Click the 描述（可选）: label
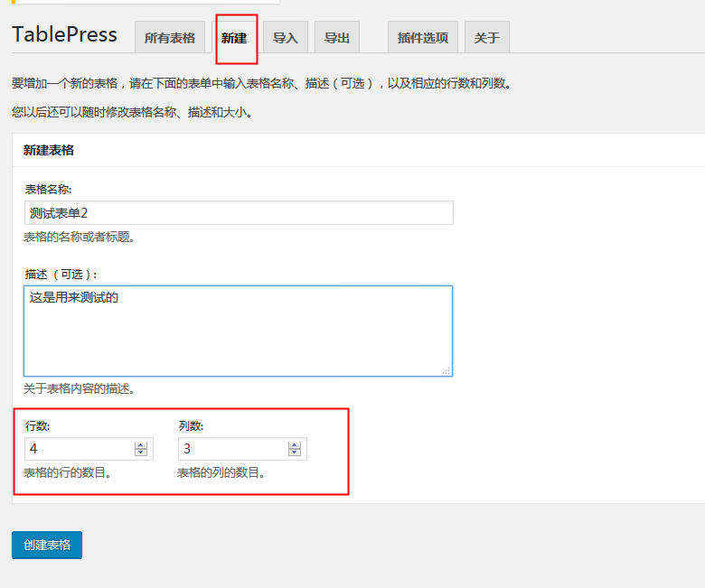 tap(61, 274)
